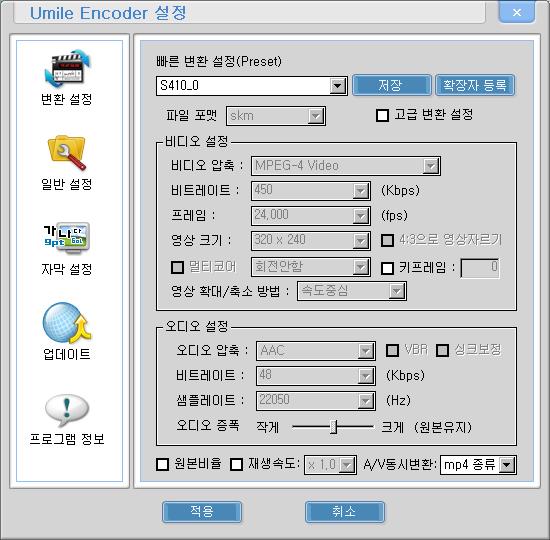
Task: Click the 업데이트 globe icon
Action: point(67,323)
